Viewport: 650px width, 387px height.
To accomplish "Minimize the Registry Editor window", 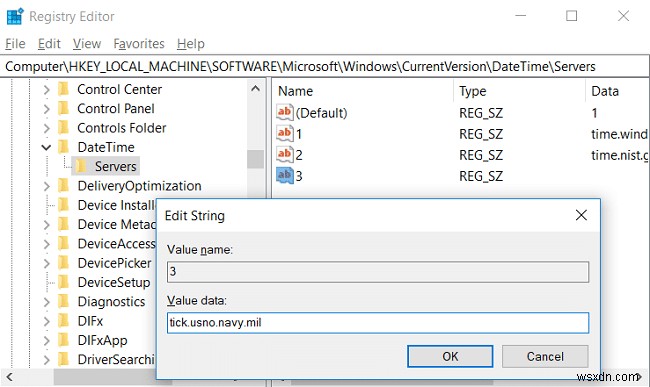I will tap(521, 16).
